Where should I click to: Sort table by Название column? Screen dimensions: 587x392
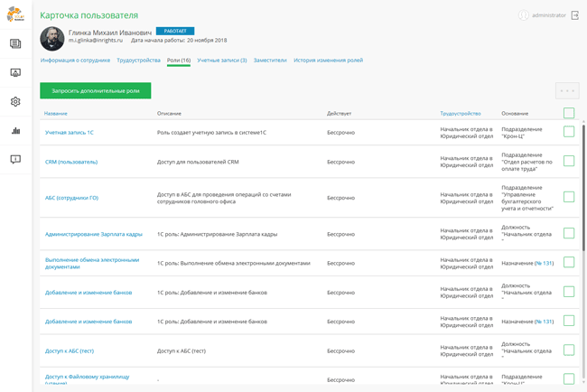56,114
